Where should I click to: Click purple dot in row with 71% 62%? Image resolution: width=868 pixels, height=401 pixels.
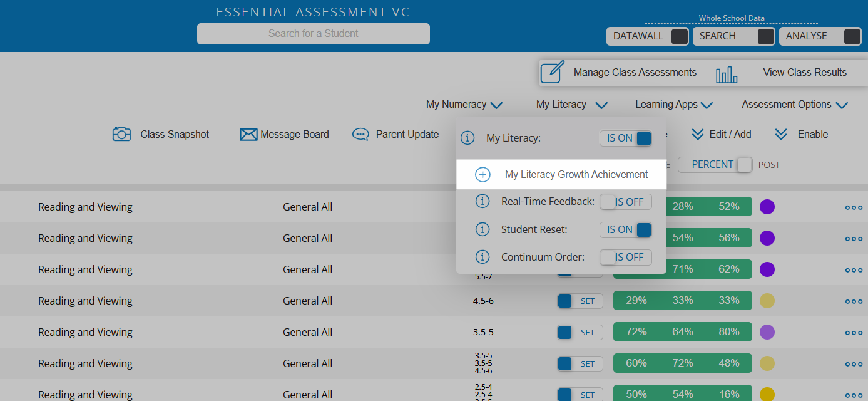tap(767, 269)
